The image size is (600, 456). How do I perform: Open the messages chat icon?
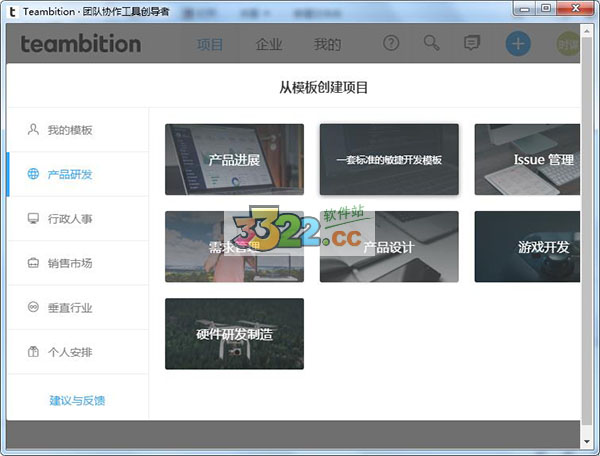tap(472, 43)
